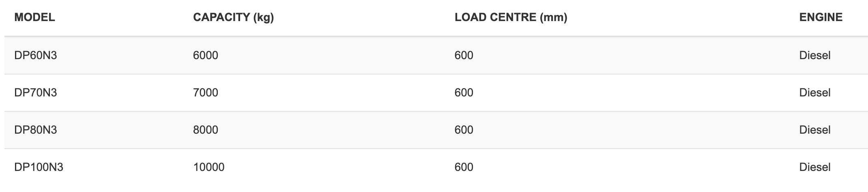Click the 10000 capacity value
Viewport: 868px width, 192px height.
pyautogui.click(x=209, y=167)
